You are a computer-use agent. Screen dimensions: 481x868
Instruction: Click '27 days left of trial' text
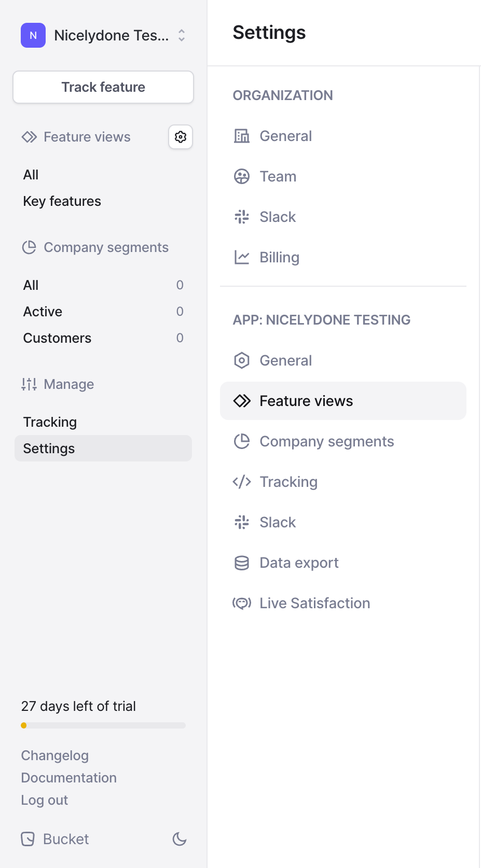tap(78, 706)
